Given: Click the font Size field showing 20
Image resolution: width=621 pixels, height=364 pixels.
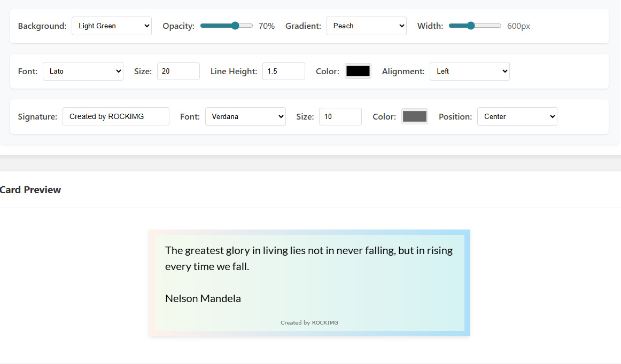Looking at the screenshot, I should 178,71.
